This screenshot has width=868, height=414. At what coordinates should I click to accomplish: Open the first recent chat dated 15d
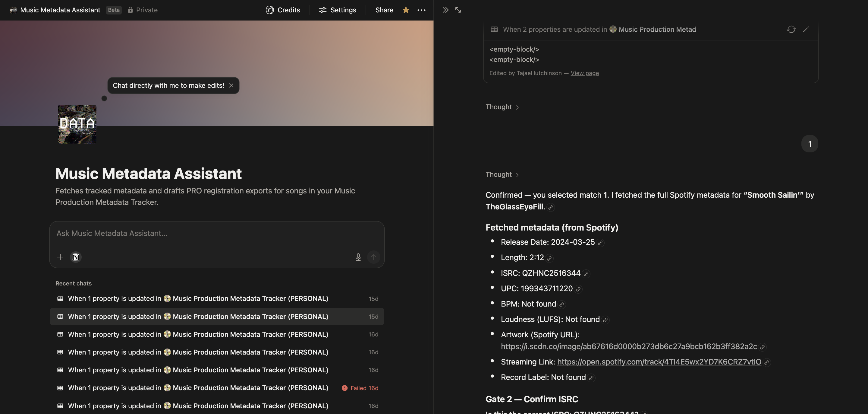point(217,299)
